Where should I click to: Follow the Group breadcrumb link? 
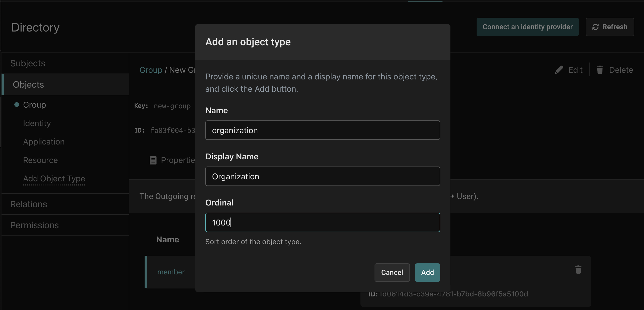[x=151, y=70]
